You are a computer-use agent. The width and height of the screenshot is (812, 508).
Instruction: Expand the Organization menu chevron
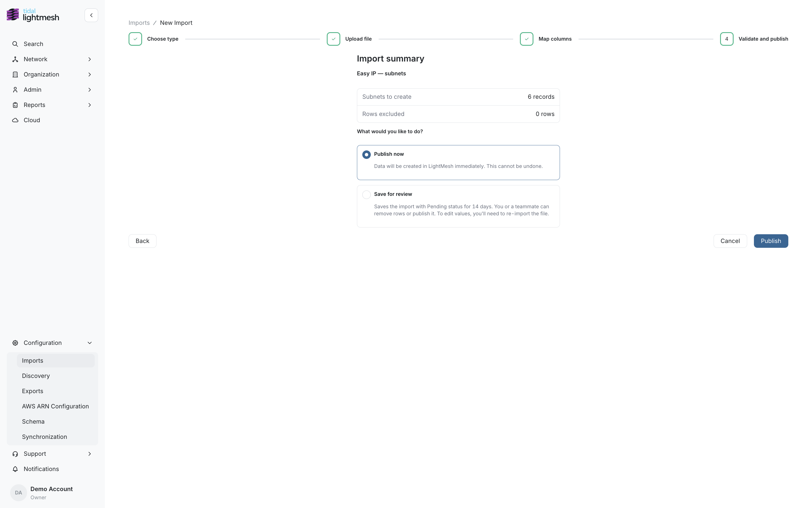90,75
